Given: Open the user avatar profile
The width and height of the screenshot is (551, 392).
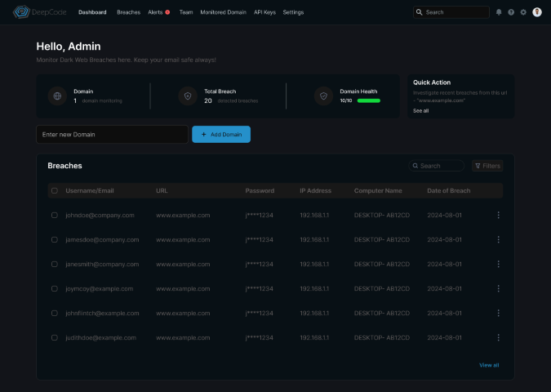Looking at the screenshot, I should click(537, 12).
